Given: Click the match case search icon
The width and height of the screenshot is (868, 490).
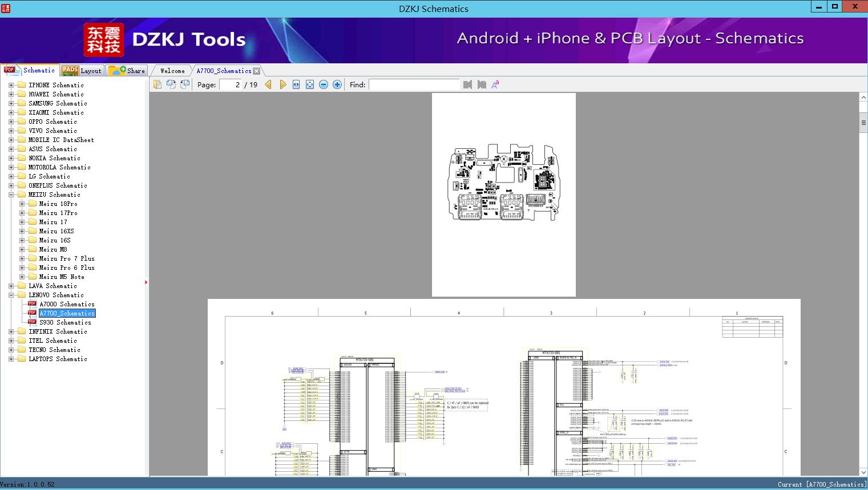Looking at the screenshot, I should click(495, 84).
